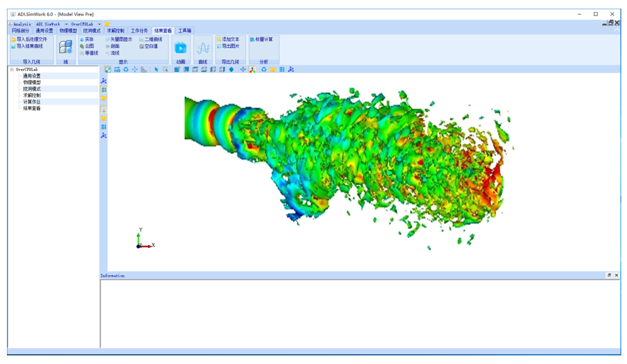Screen dimensions: 627x364
Task: Toggle the coordinate axes triad icon
Action: [x=252, y=70]
